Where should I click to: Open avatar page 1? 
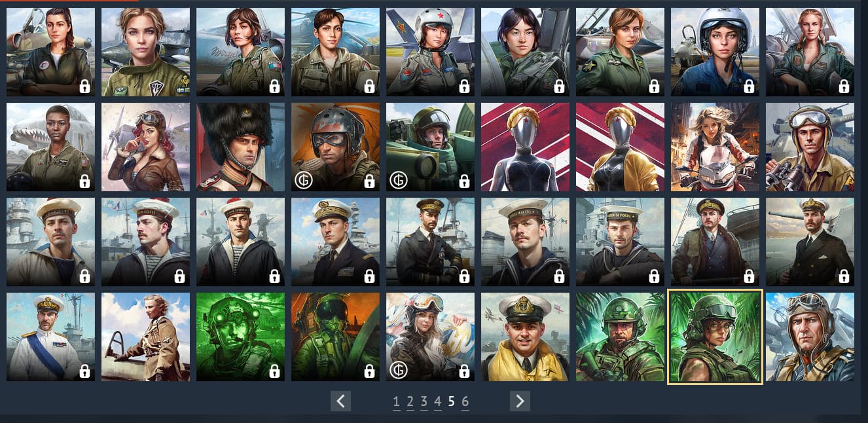tap(396, 401)
